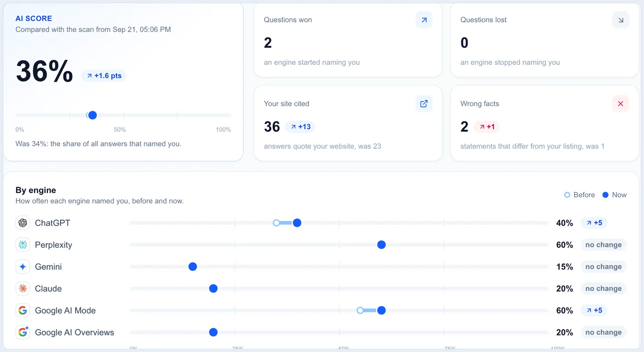Click the Questions won up-arrow icon
The image size is (644, 352).
424,20
